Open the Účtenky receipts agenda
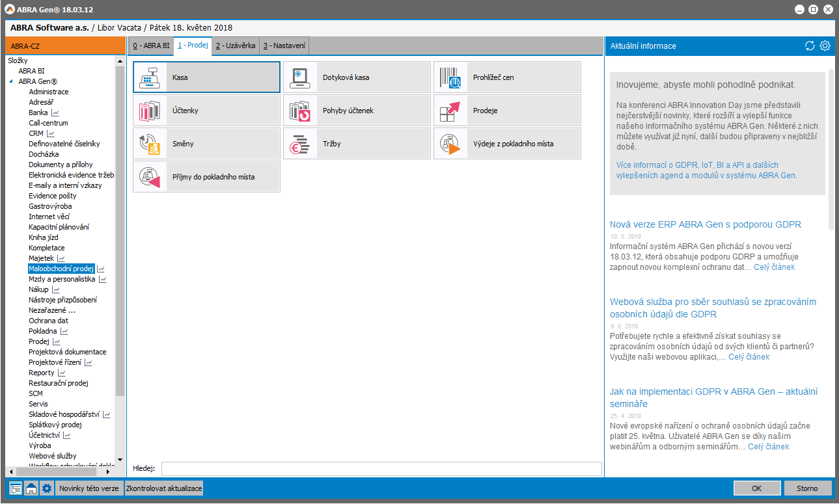Image resolution: width=839 pixels, height=504 pixels. 206,111
